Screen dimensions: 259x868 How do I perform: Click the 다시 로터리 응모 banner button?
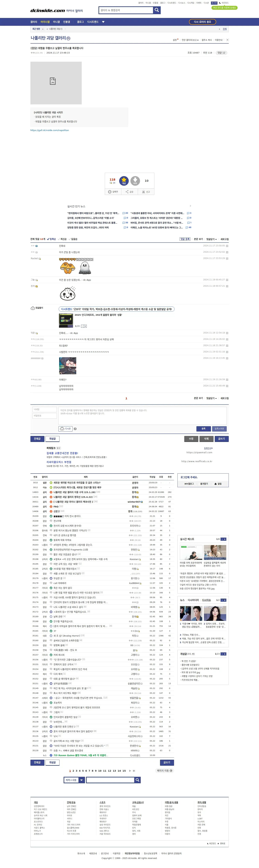click(x=202, y=22)
